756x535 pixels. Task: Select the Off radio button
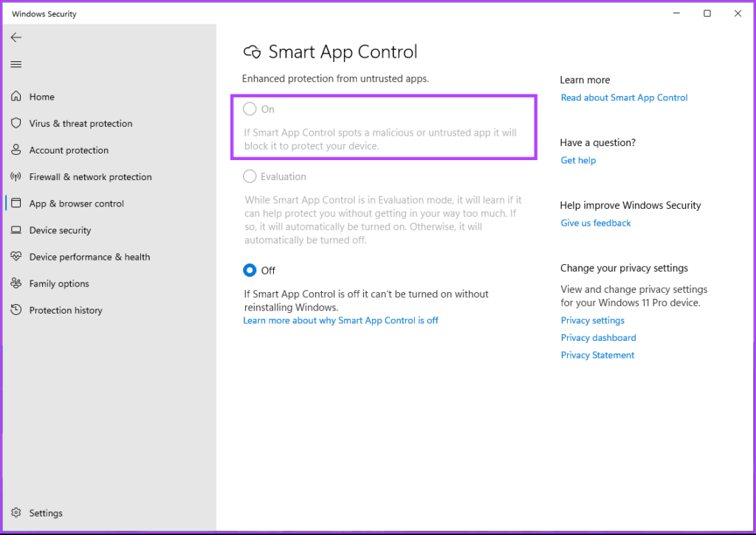click(250, 271)
